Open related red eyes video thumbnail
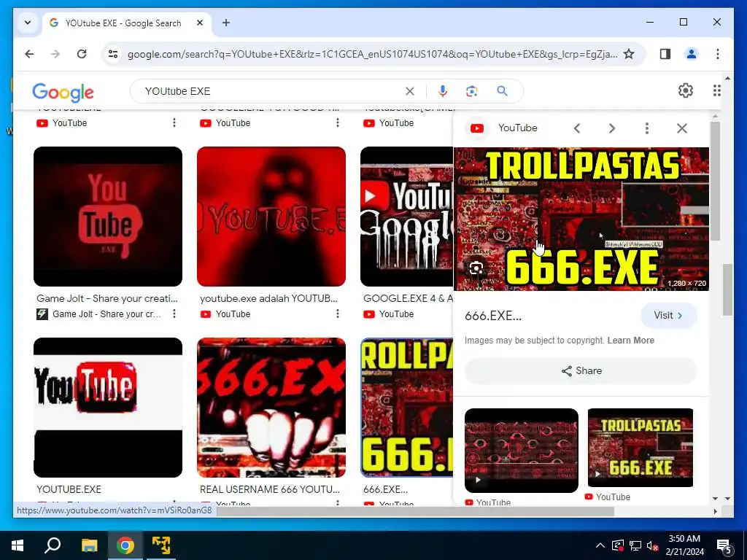The image size is (747, 560). click(521, 450)
